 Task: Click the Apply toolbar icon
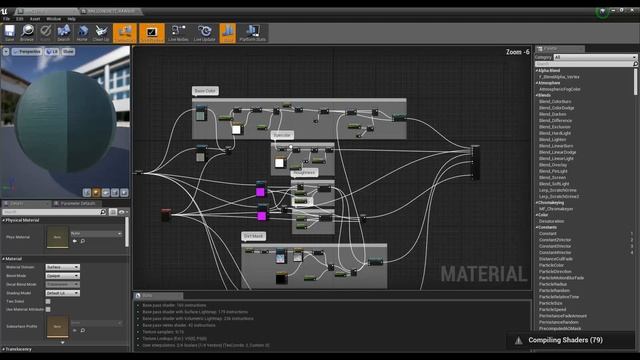[x=45, y=33]
